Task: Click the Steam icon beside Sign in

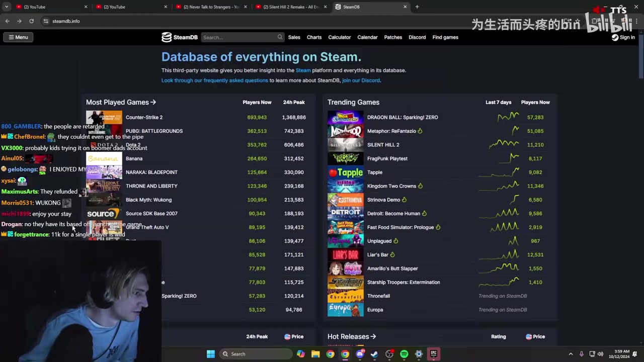Action: pos(615,37)
